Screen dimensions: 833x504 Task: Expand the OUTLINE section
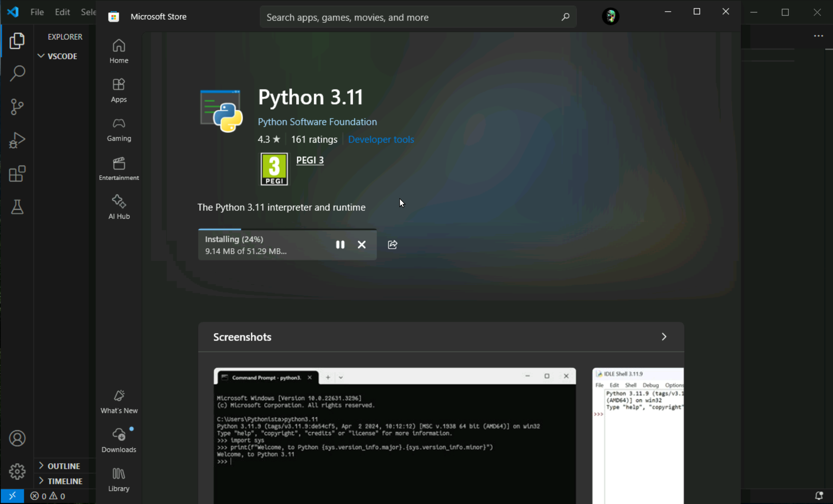tap(64, 466)
